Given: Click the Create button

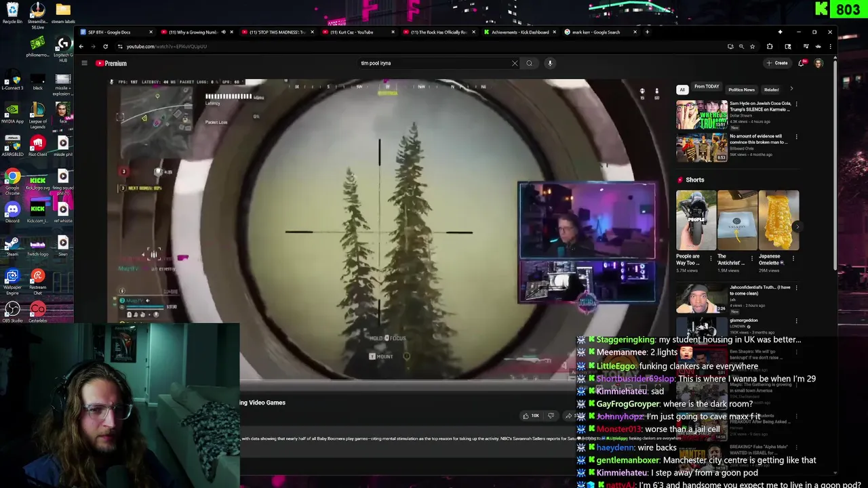Looking at the screenshot, I should (x=777, y=63).
